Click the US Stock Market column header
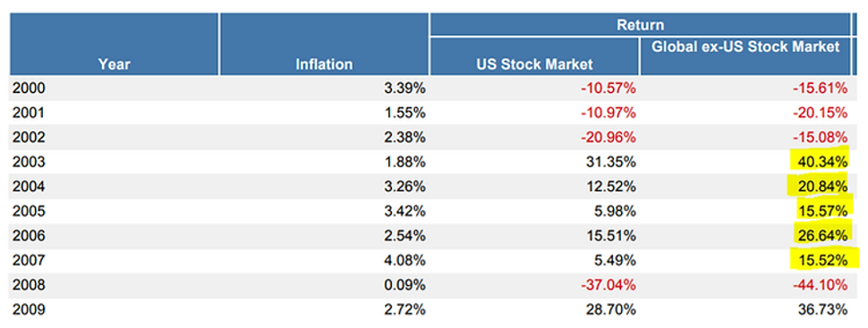 click(534, 64)
